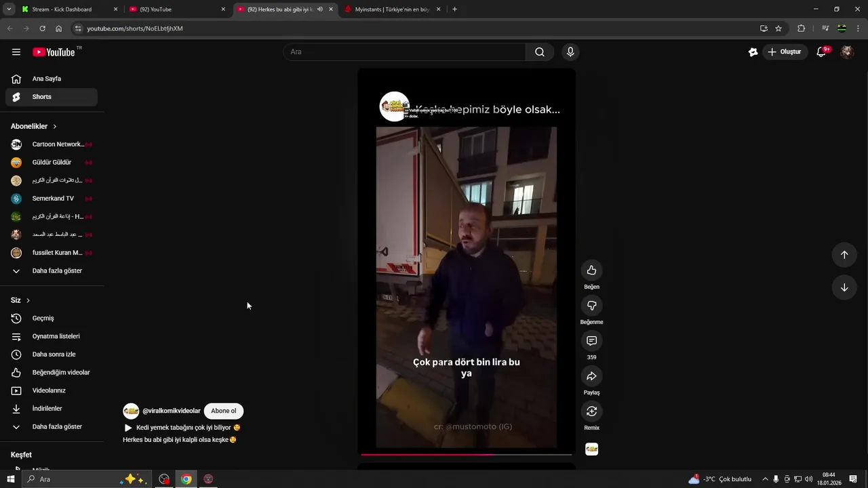Share the short via Paylaş
This screenshot has height=488, width=868.
[x=591, y=376]
